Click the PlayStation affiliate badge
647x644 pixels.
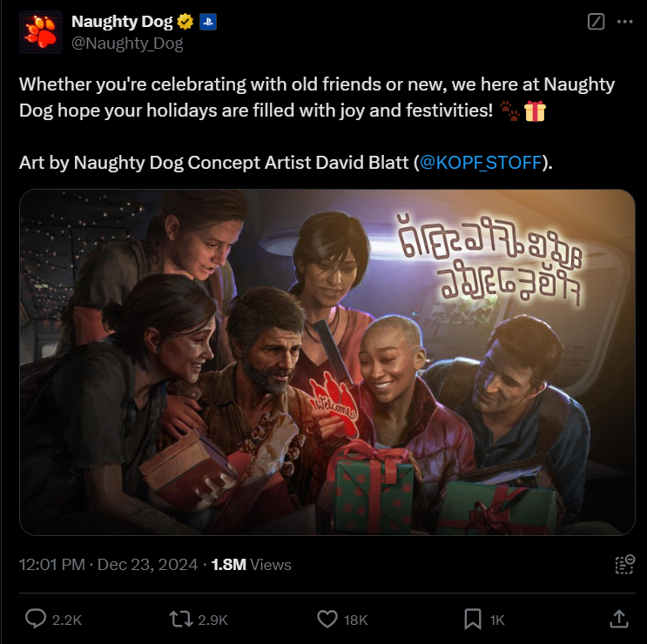(x=208, y=22)
